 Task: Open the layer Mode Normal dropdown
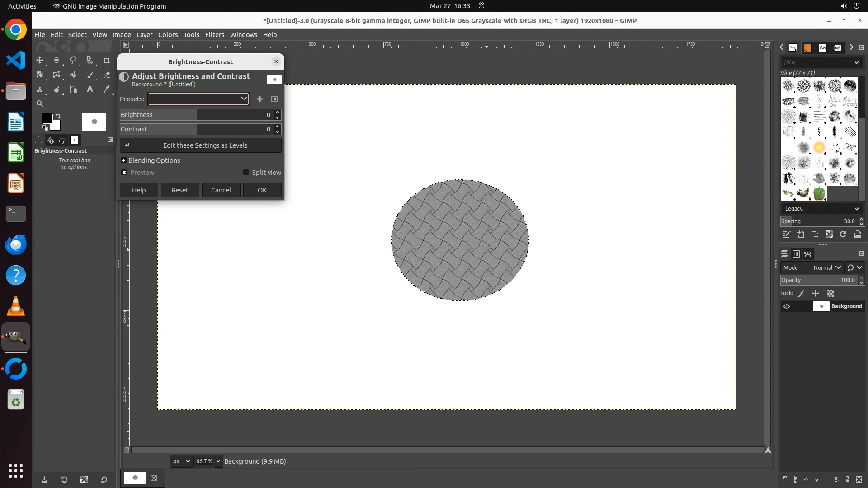827,268
